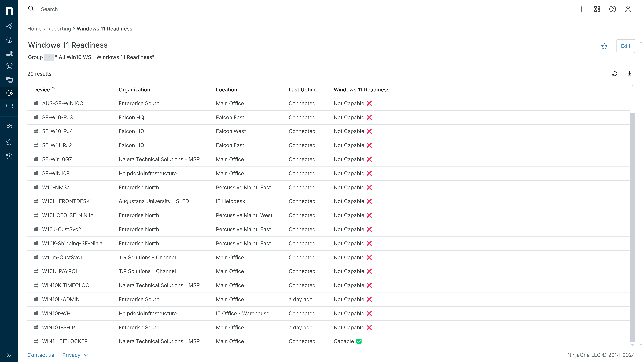This screenshot has height=362, width=644.
Task: Open the users group sidebar icon
Action: [9, 66]
